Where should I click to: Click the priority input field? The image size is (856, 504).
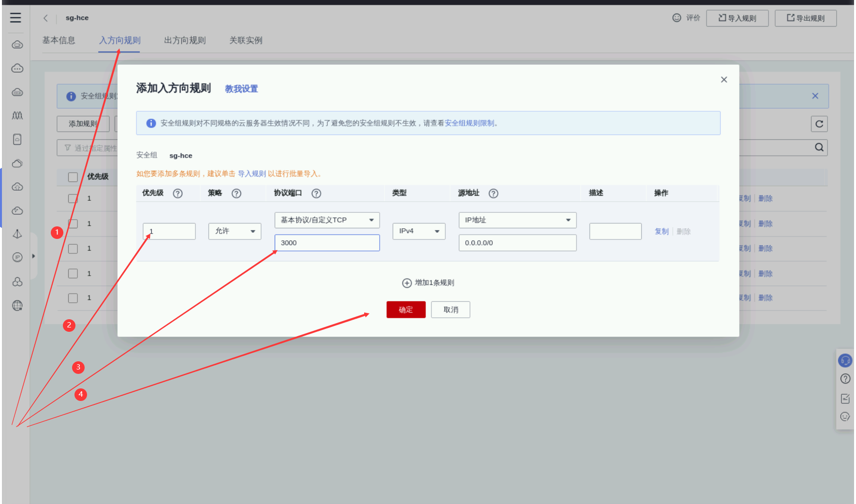pos(169,231)
